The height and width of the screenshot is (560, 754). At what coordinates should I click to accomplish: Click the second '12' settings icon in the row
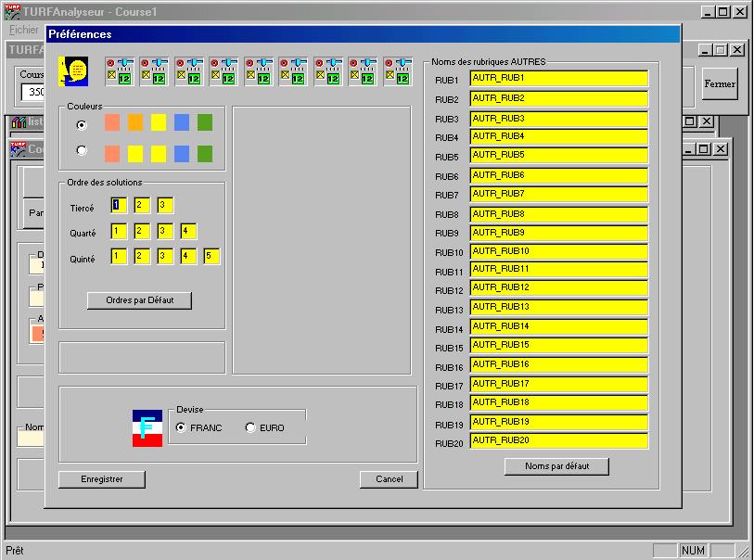[154, 71]
